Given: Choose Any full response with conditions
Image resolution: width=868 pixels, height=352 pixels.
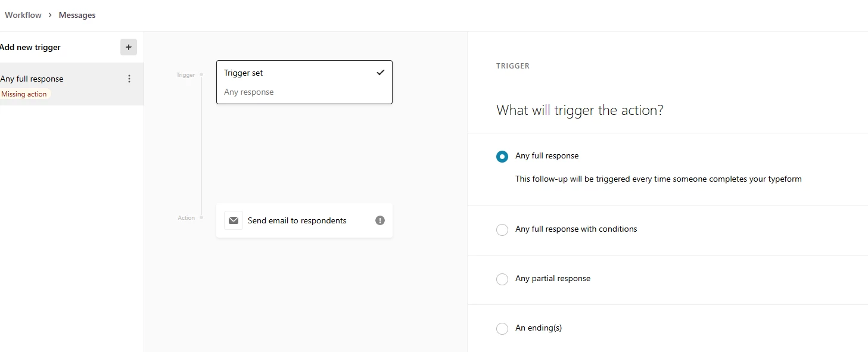Looking at the screenshot, I should point(502,230).
